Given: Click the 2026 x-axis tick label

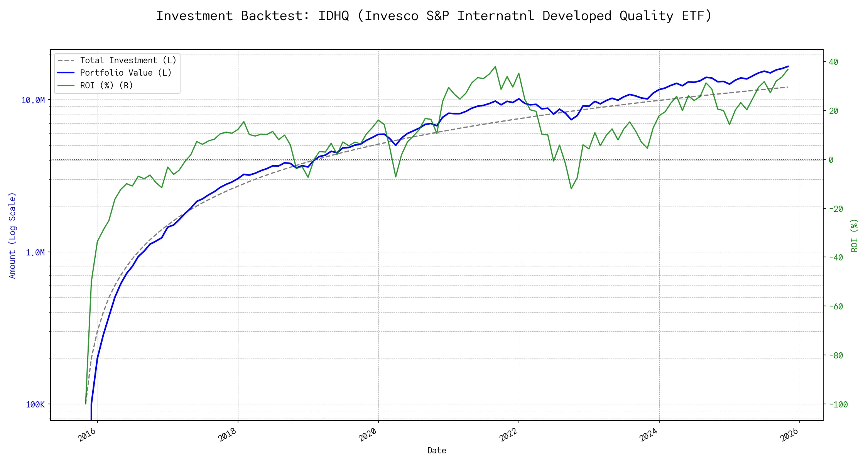Looking at the screenshot, I should 789,435.
